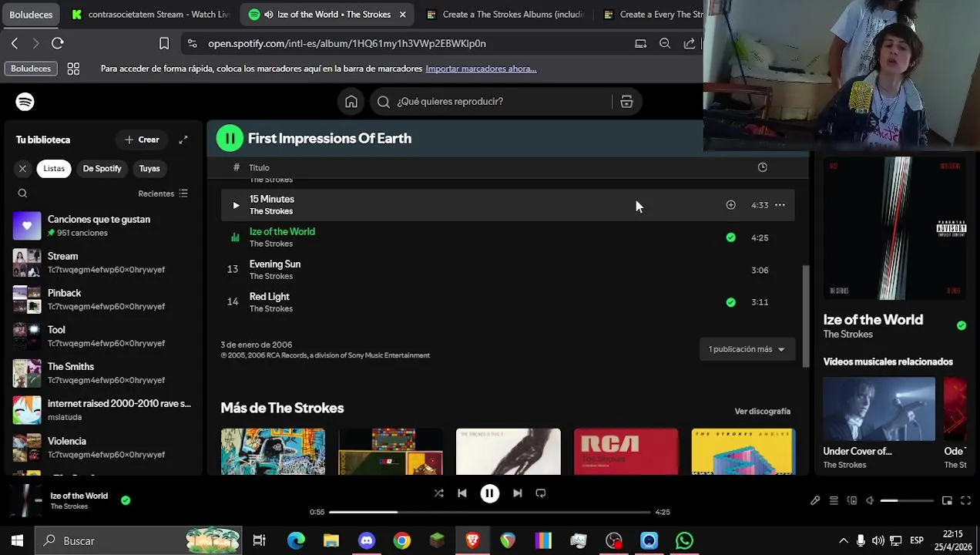
Task: Select the Boludeces tab group
Action: [31, 15]
